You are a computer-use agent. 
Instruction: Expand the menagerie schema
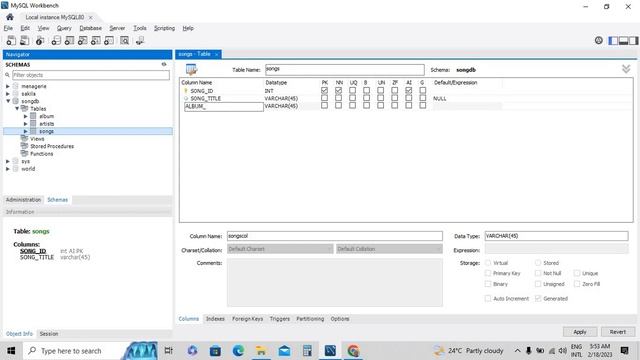pyautogui.click(x=8, y=87)
